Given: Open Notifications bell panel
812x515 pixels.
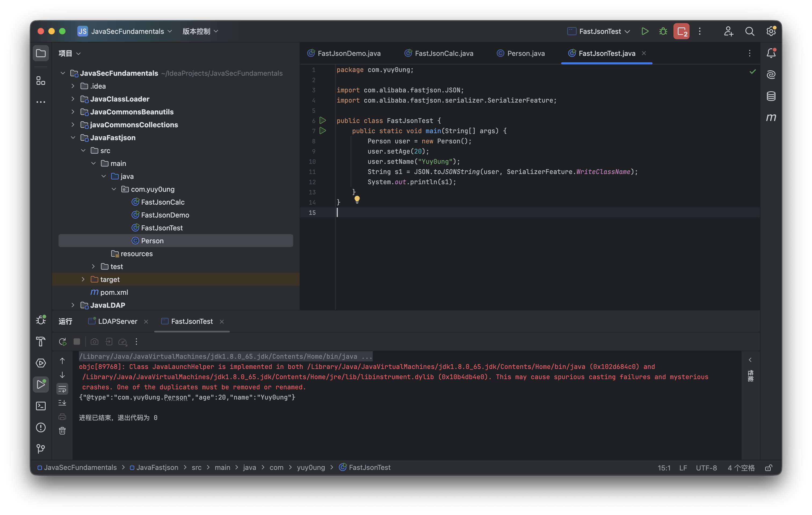Looking at the screenshot, I should 771,53.
